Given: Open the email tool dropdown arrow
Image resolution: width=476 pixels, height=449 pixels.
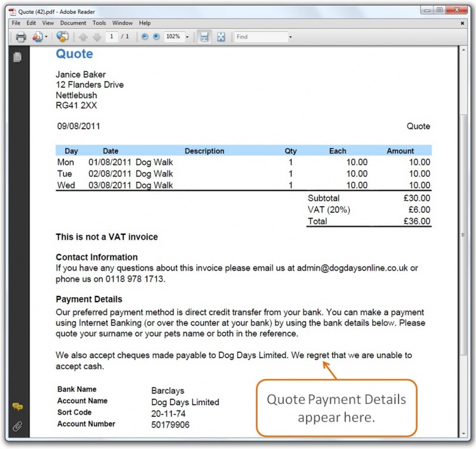Looking at the screenshot, I should coord(46,37).
